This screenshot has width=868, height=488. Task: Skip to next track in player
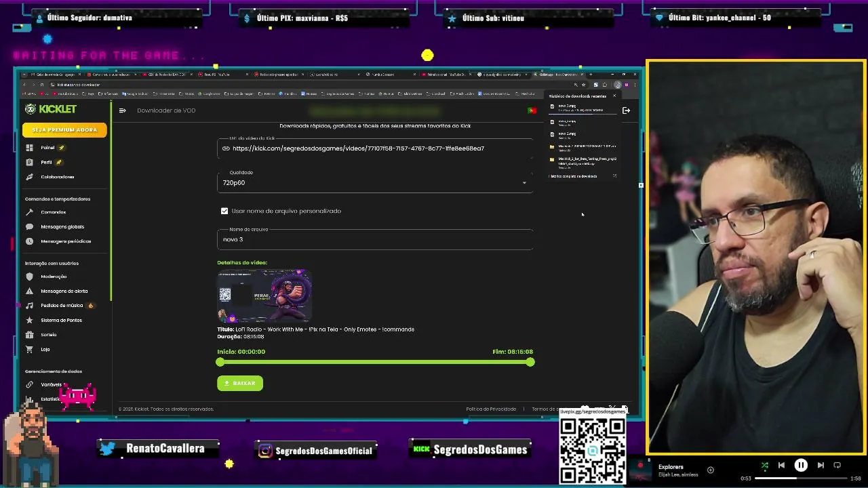[x=821, y=465]
